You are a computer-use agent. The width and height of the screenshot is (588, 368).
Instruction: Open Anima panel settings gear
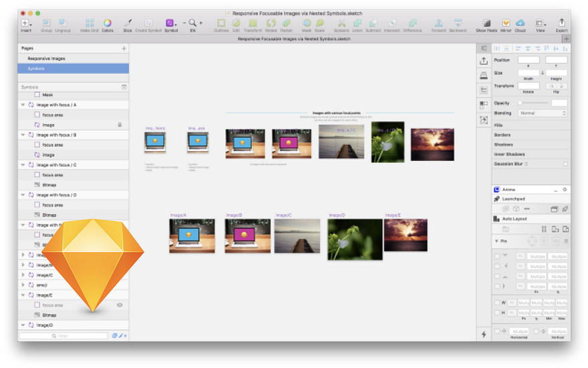565,190
